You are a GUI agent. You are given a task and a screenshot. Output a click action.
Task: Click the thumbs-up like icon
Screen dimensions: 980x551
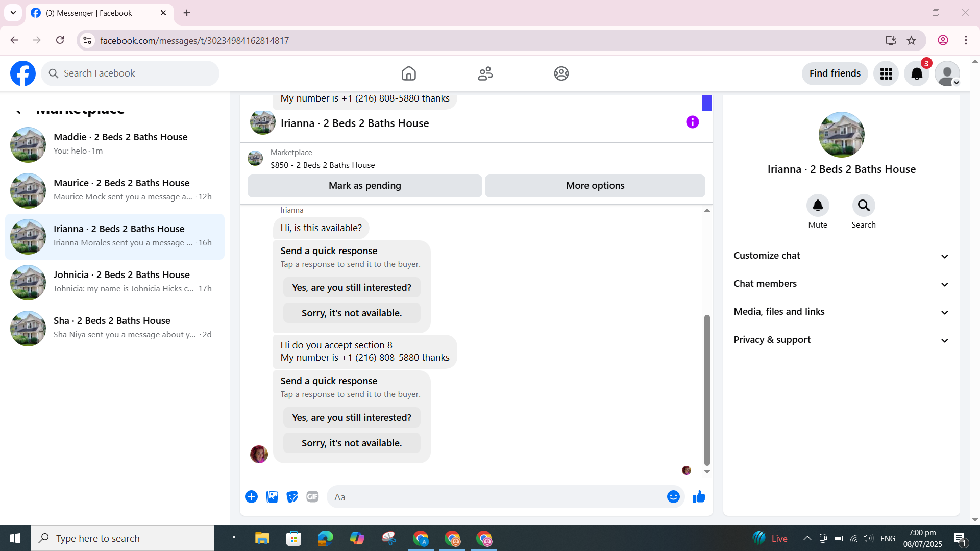point(699,497)
